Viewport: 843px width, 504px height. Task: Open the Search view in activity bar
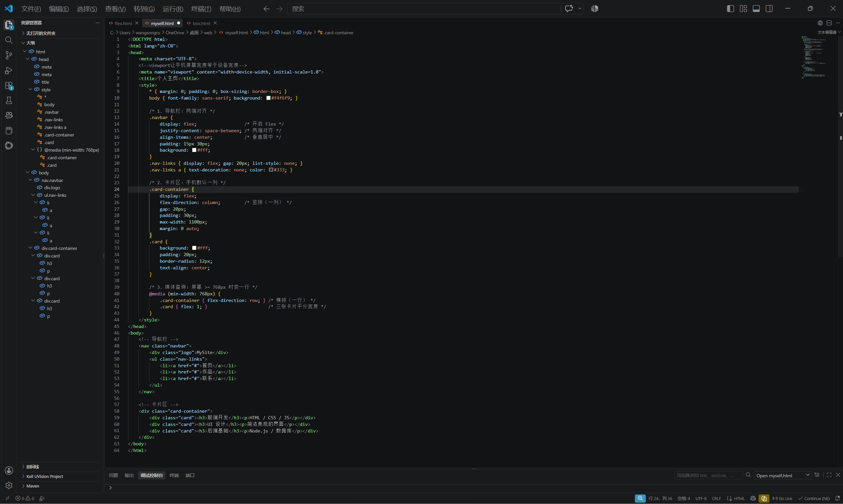(9, 40)
